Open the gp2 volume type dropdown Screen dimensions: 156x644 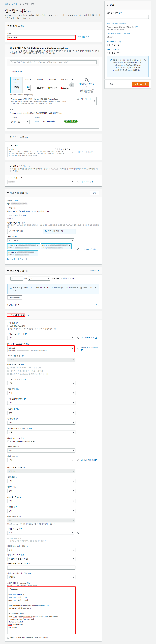tap(39, 278)
